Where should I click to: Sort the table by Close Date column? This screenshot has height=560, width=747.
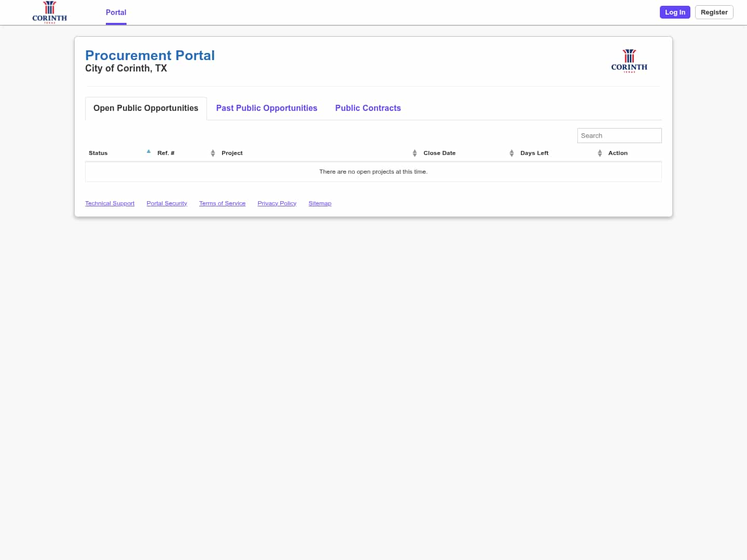click(x=468, y=153)
